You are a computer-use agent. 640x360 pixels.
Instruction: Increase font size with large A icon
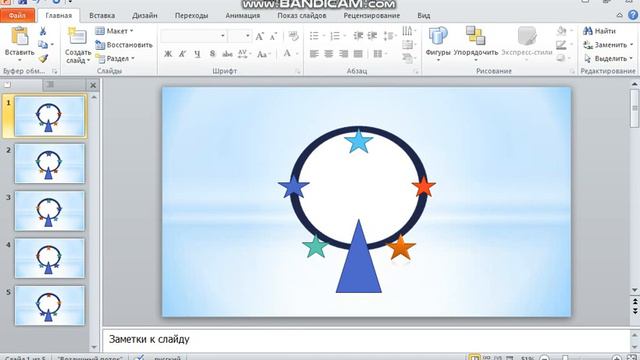pyautogui.click(x=259, y=36)
